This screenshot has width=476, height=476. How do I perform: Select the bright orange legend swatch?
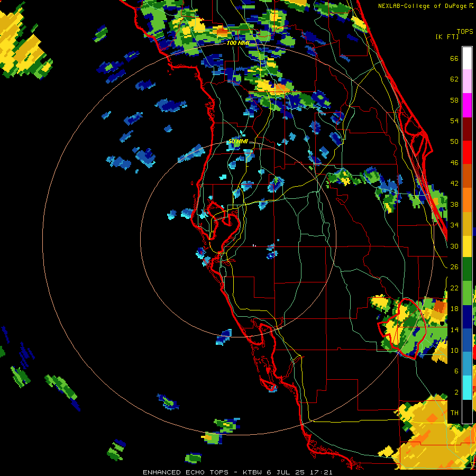click(467, 200)
